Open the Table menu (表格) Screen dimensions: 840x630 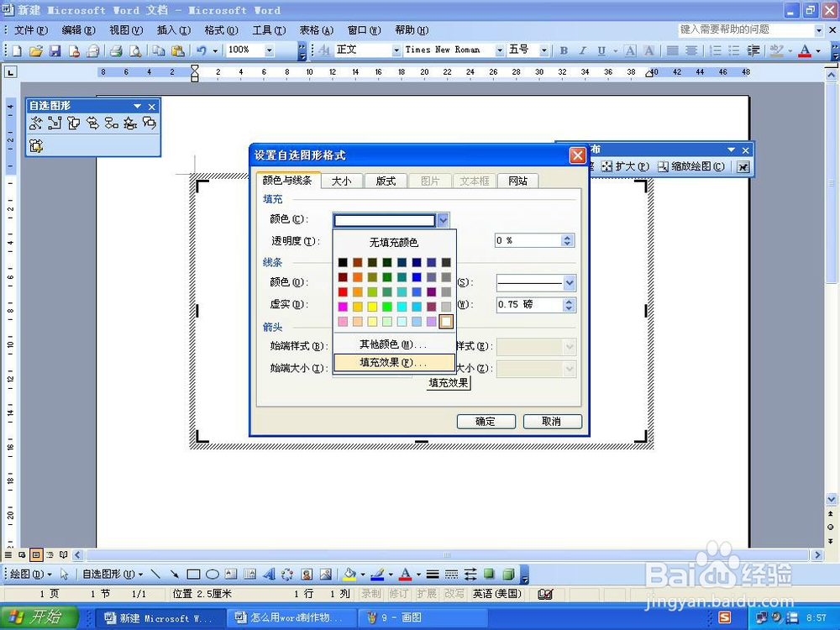[316, 30]
